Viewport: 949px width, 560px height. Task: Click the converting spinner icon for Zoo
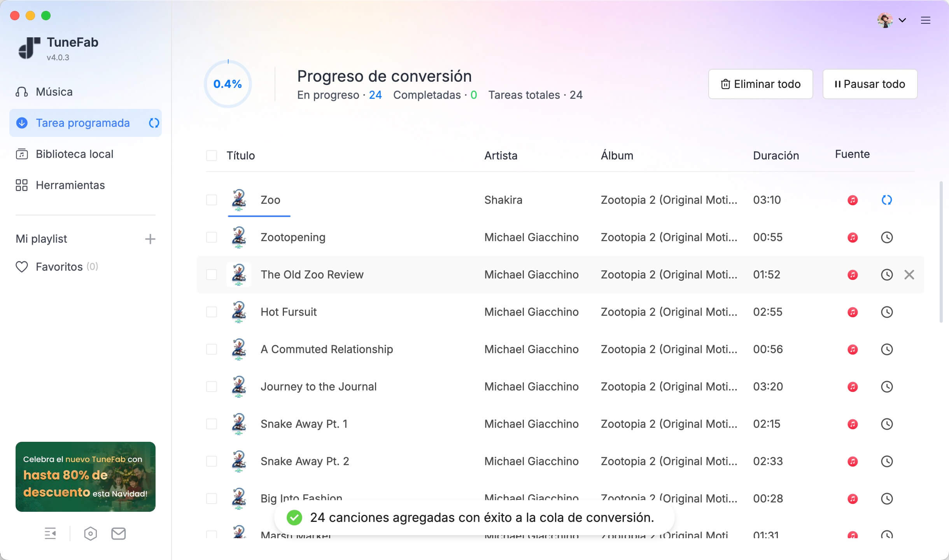coord(886,200)
